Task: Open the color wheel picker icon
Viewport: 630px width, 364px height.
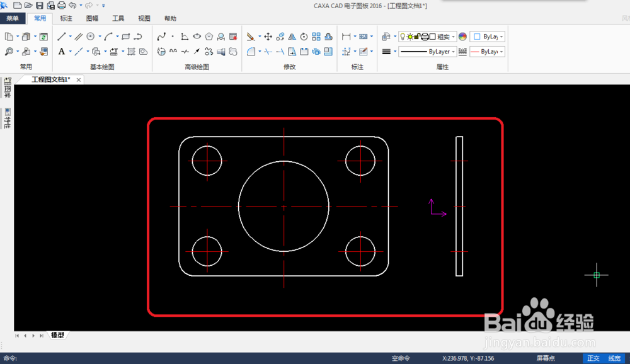Action: pyautogui.click(x=462, y=37)
